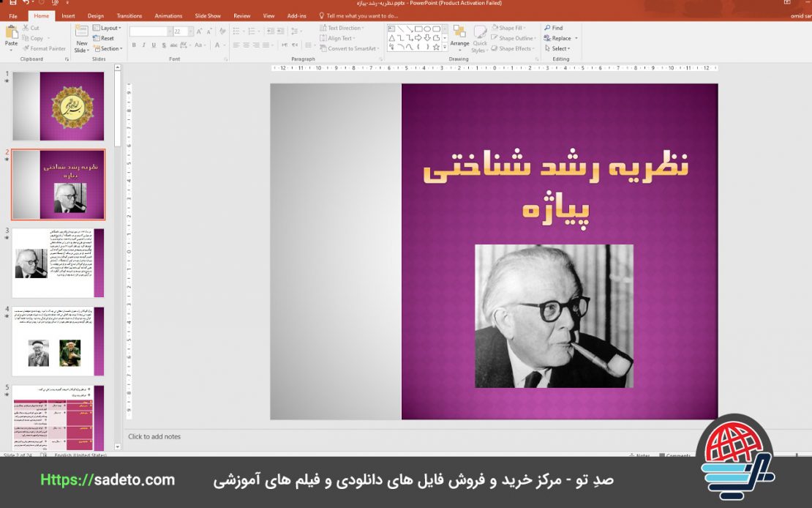Open the Shape Outline dropdown

pyautogui.click(x=514, y=38)
